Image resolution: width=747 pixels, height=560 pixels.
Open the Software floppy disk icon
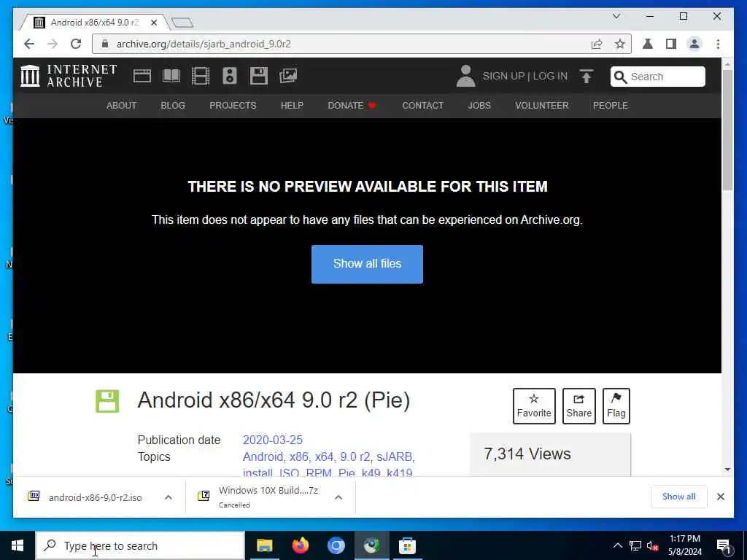(259, 76)
